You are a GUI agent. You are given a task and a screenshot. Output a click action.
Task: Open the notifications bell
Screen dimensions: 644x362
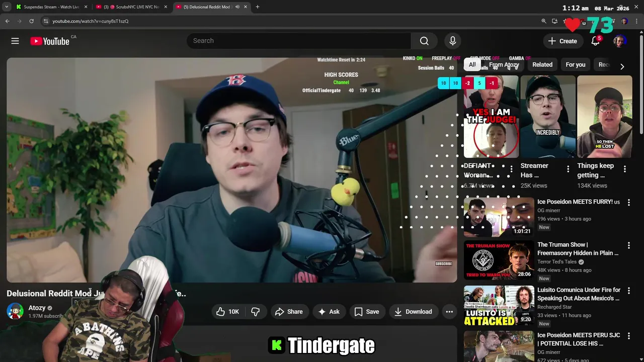pyautogui.click(x=595, y=41)
